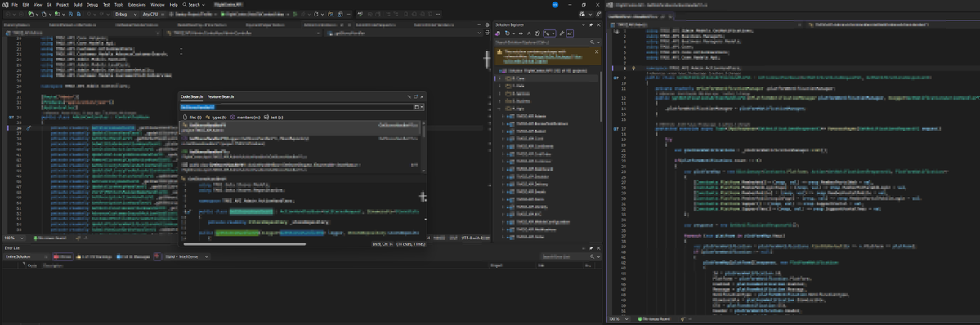Viewport: 980px width, 325px height.
Task: Open the Code Search layout options dropdown
Action: click(419, 107)
